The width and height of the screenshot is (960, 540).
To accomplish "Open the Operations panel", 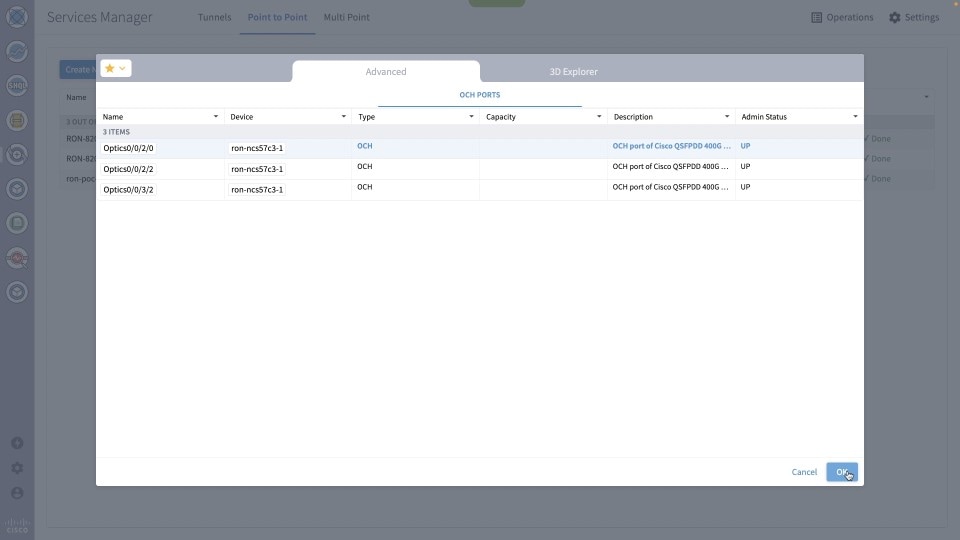I will [x=842, y=17].
